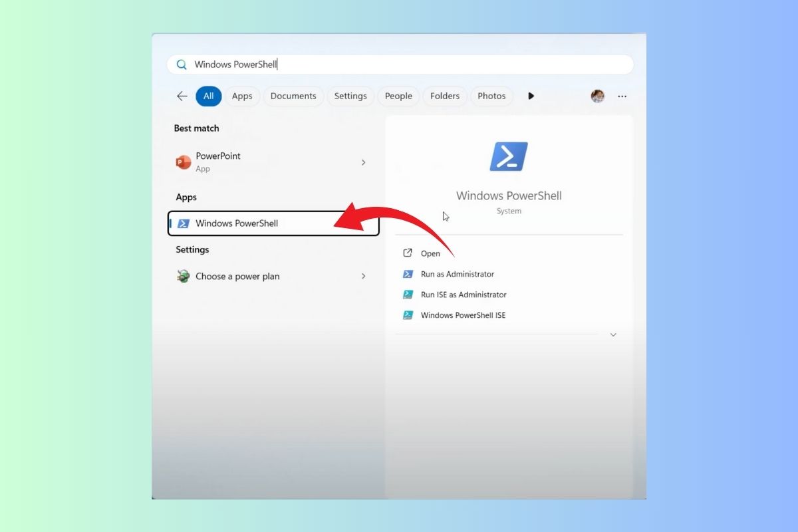The height and width of the screenshot is (532, 798).
Task: Click the Choose a power plan icon
Action: 184,276
